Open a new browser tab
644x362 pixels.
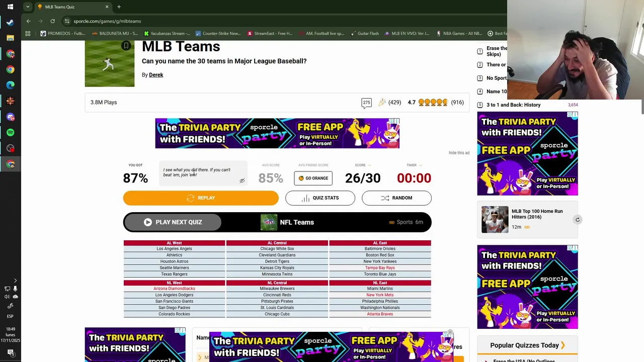click(119, 7)
